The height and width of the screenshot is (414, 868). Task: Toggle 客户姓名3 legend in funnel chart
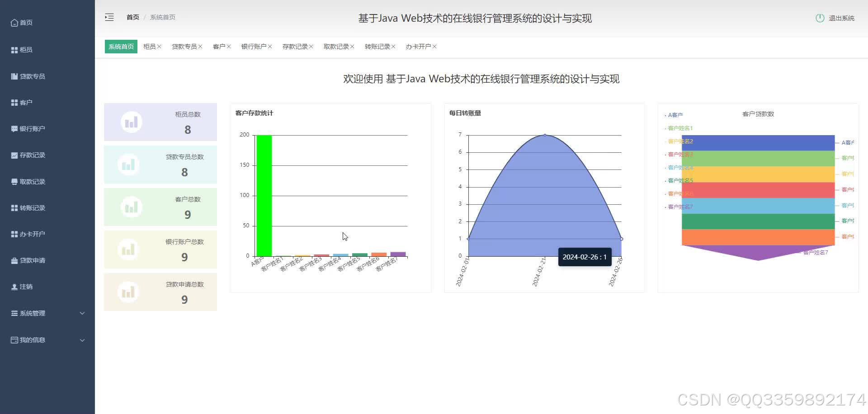coord(679,155)
